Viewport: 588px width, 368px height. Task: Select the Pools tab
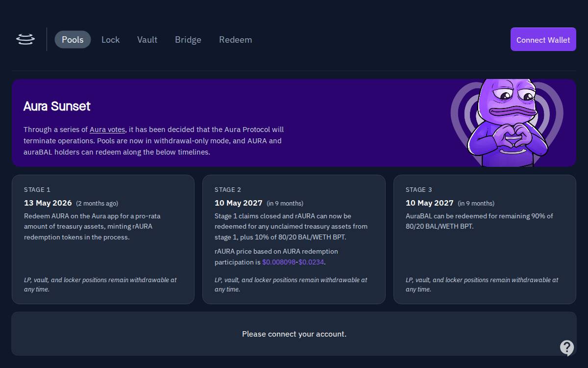pyautogui.click(x=73, y=40)
